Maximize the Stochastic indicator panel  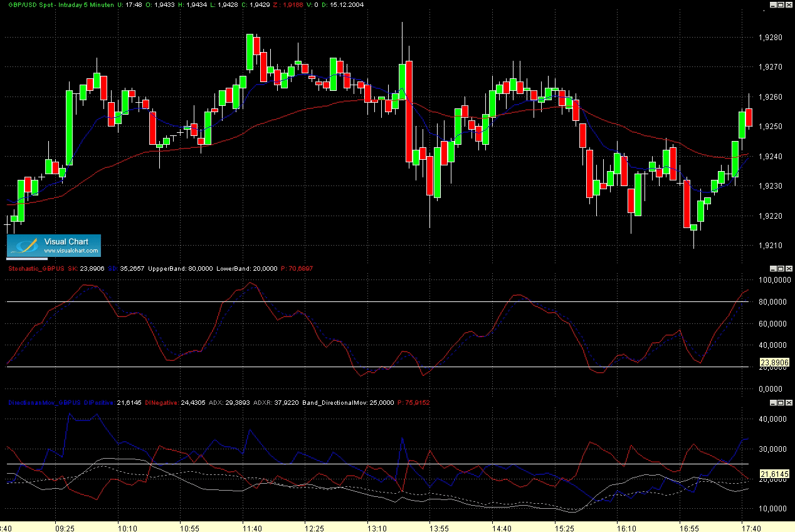coord(781,268)
